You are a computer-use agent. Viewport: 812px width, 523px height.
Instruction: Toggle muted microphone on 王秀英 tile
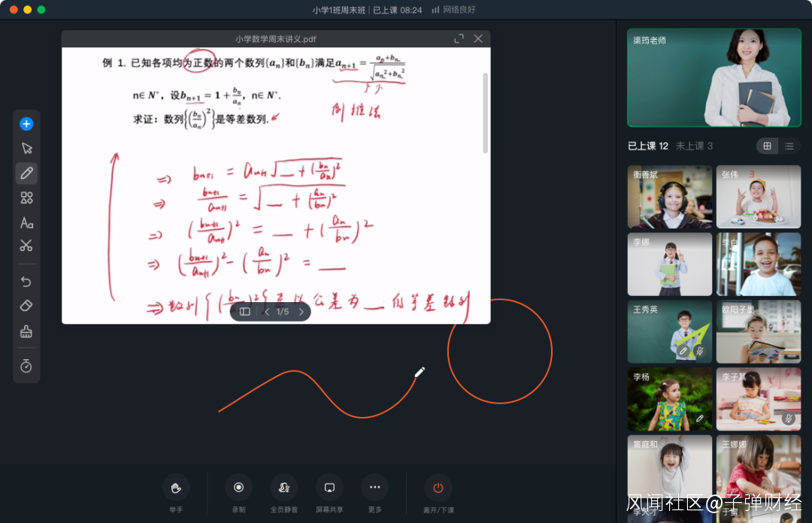700,351
